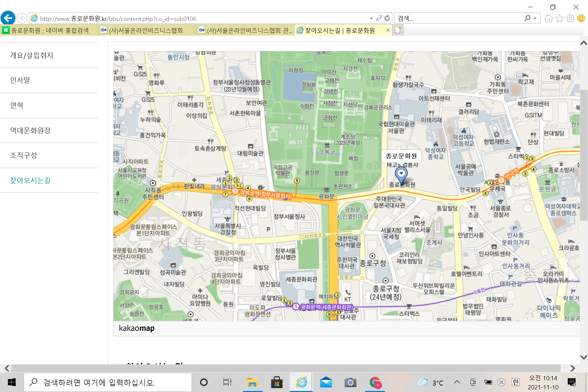Image resolution: width=588 pixels, height=392 pixels.
Task: Click 안국역 station marker on map
Action: (x=501, y=180)
